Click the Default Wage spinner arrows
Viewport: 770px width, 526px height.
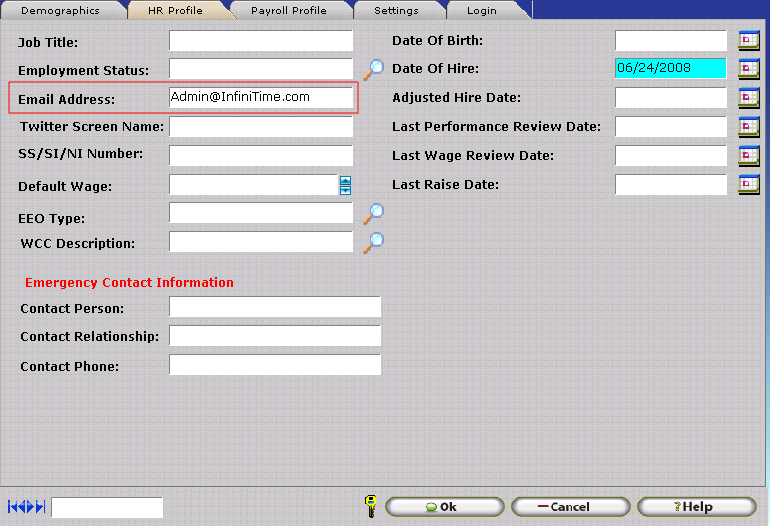coord(345,185)
